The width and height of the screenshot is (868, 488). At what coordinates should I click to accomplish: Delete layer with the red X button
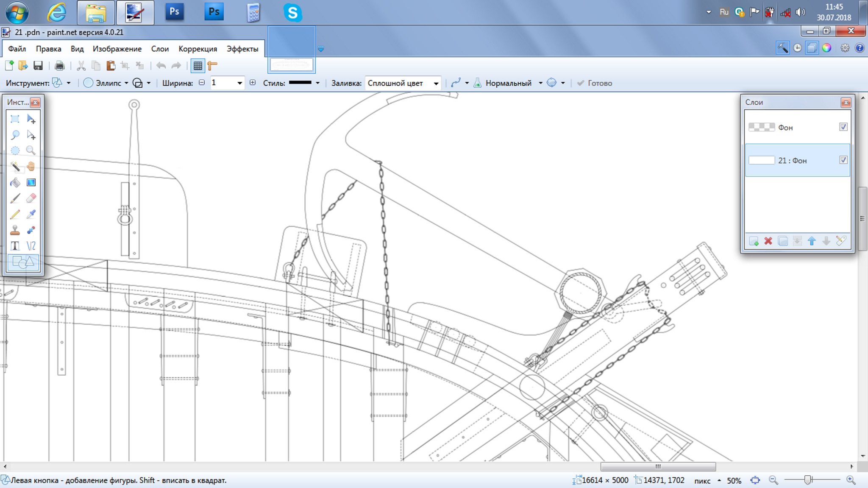768,241
